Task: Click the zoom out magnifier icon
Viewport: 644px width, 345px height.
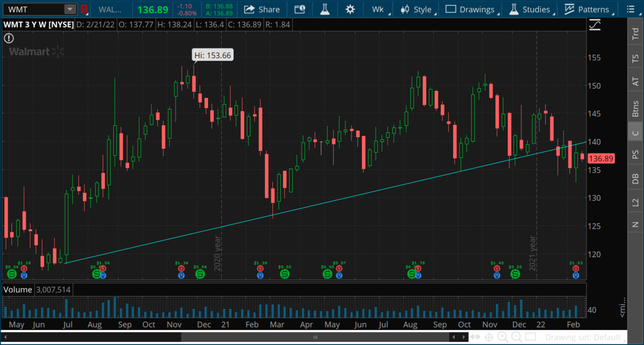Action: (517, 337)
